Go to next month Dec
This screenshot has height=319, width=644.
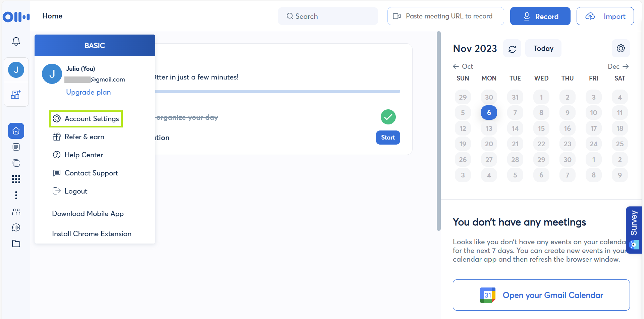(x=618, y=66)
